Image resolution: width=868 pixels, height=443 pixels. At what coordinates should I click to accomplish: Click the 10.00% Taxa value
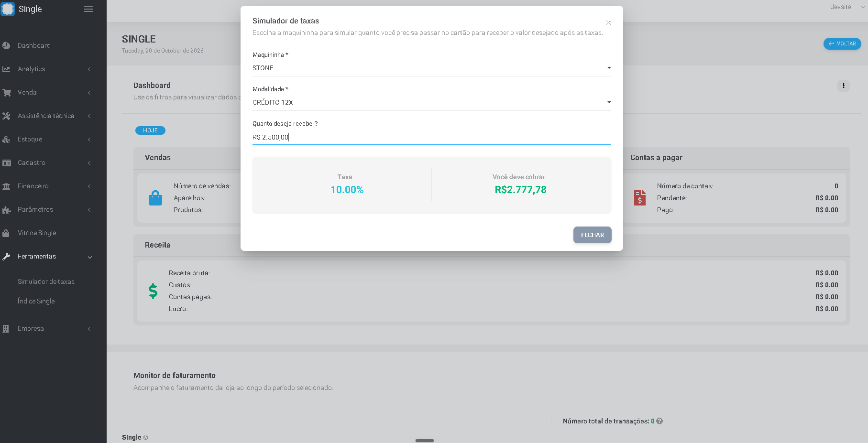[x=347, y=190]
